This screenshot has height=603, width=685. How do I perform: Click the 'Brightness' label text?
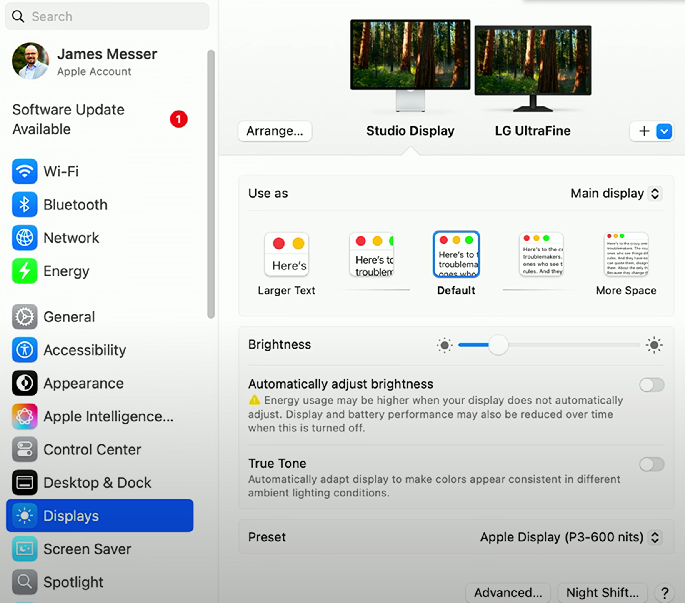(x=280, y=345)
